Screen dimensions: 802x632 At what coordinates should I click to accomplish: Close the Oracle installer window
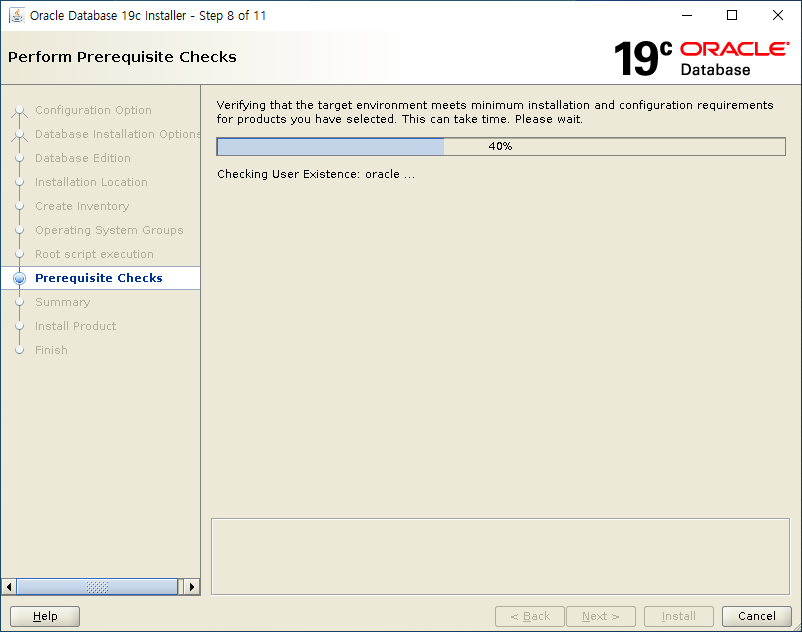tap(777, 15)
